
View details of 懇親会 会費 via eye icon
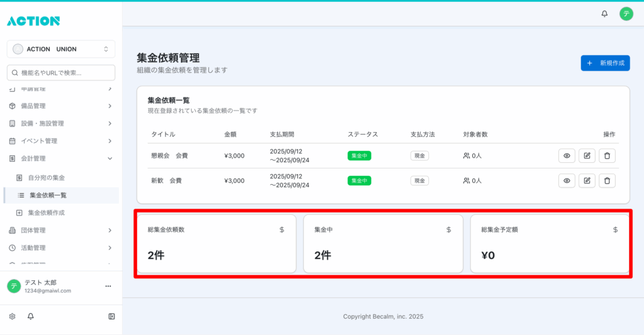coord(567,155)
